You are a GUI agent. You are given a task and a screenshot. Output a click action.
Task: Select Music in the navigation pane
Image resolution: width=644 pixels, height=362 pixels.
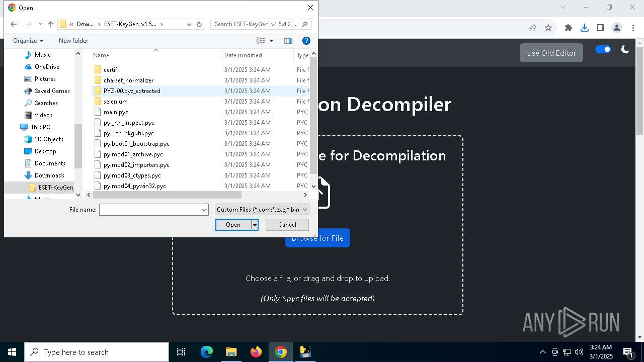pos(42,55)
